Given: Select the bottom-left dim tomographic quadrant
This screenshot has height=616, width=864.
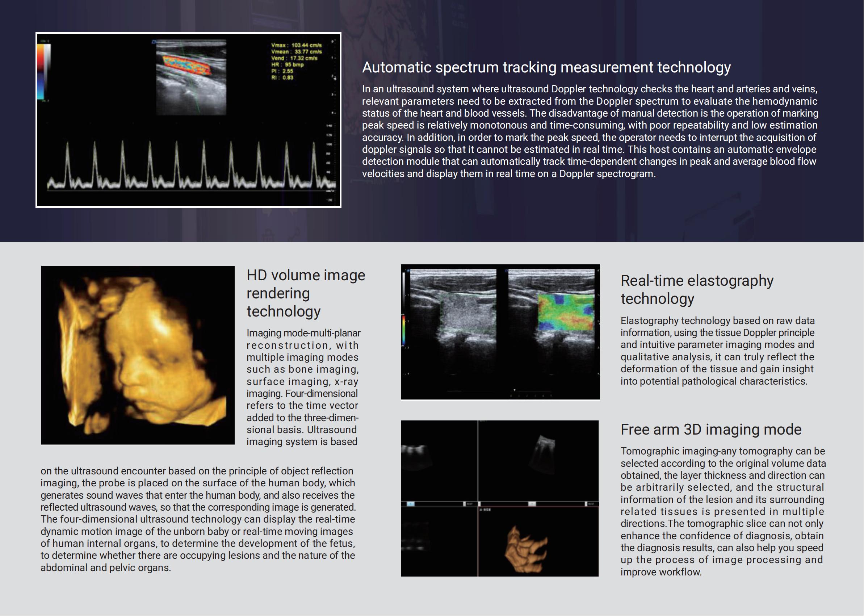Looking at the screenshot, I should [439, 542].
